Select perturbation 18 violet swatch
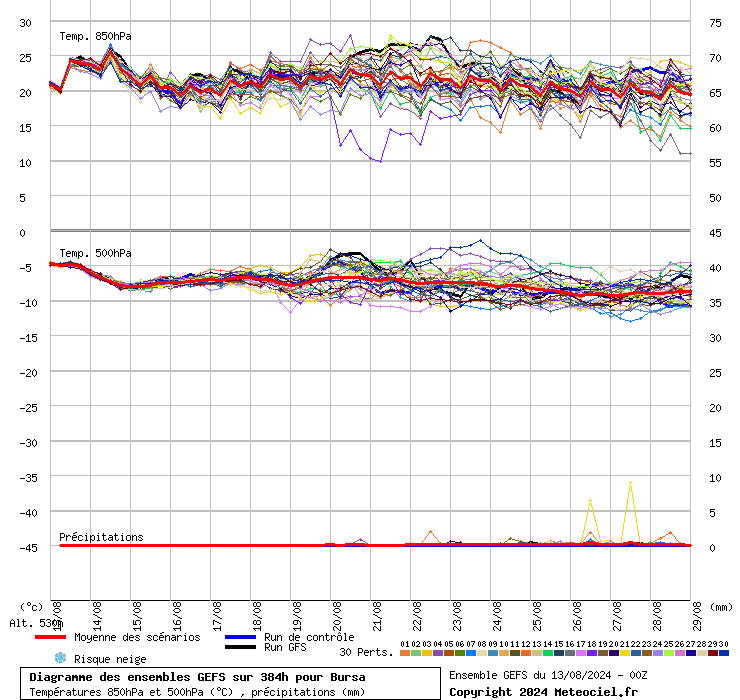The image size is (740, 700). (591, 653)
